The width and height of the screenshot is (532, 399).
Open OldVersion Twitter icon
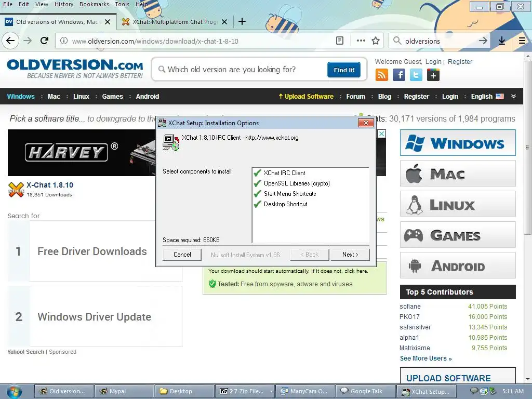[416, 75]
